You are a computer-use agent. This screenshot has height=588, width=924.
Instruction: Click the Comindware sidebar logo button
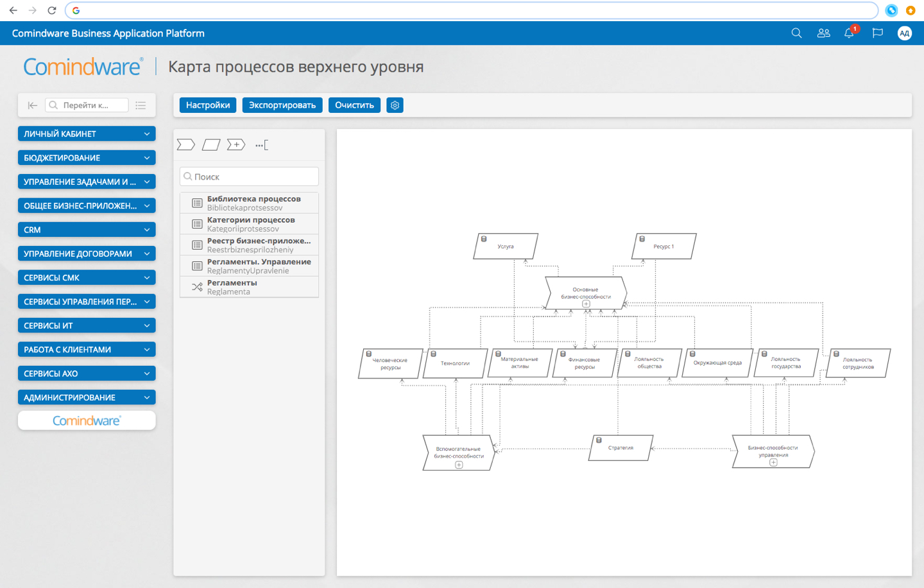click(87, 420)
